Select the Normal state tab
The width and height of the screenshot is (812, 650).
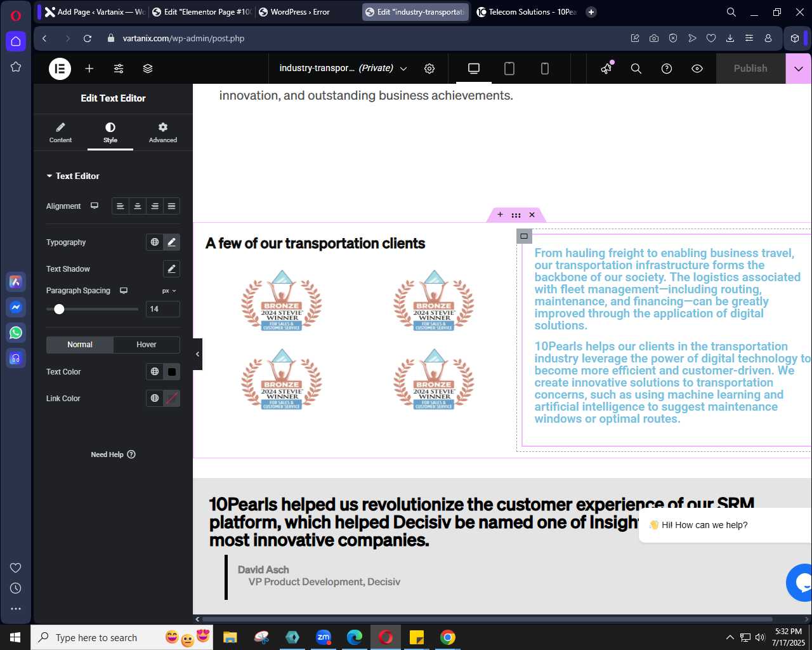tap(80, 345)
